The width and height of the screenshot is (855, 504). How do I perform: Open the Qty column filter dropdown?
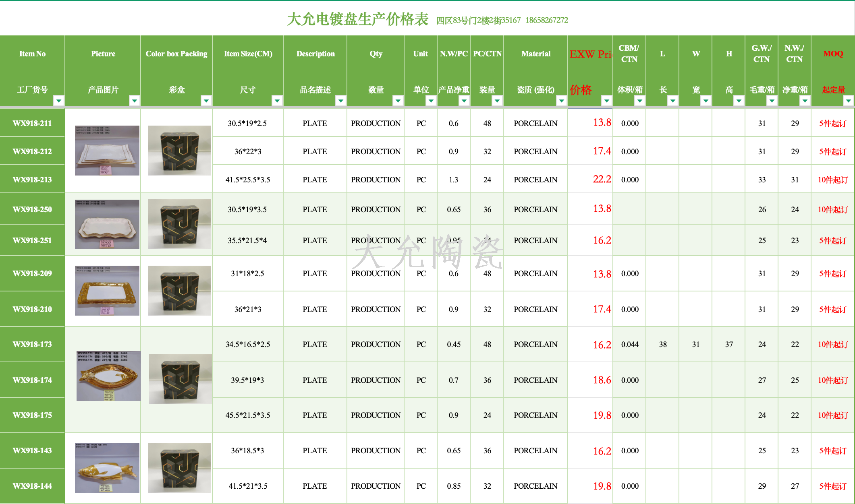pyautogui.click(x=398, y=101)
